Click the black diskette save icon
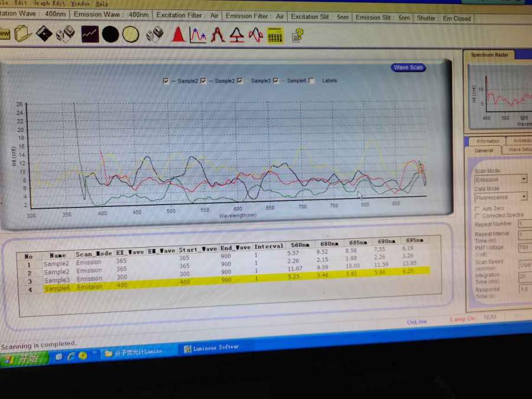The height and width of the screenshot is (399, 532). 44,34
